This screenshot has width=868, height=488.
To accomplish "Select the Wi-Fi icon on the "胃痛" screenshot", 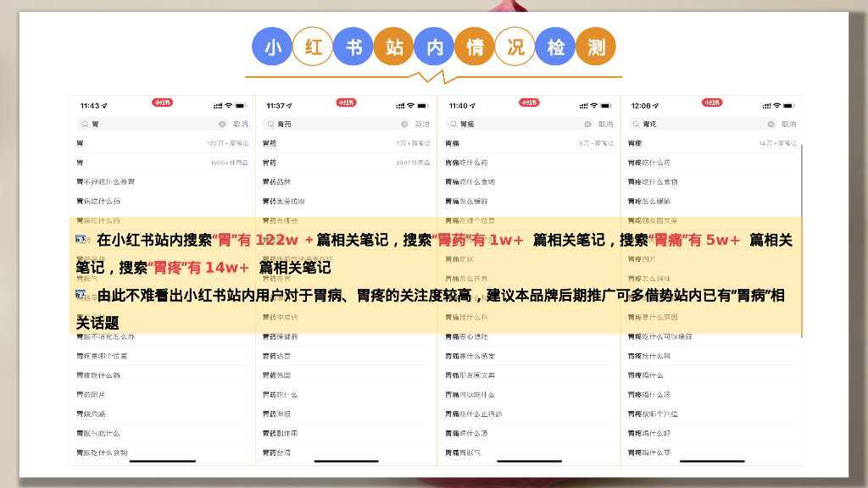I will click(593, 106).
